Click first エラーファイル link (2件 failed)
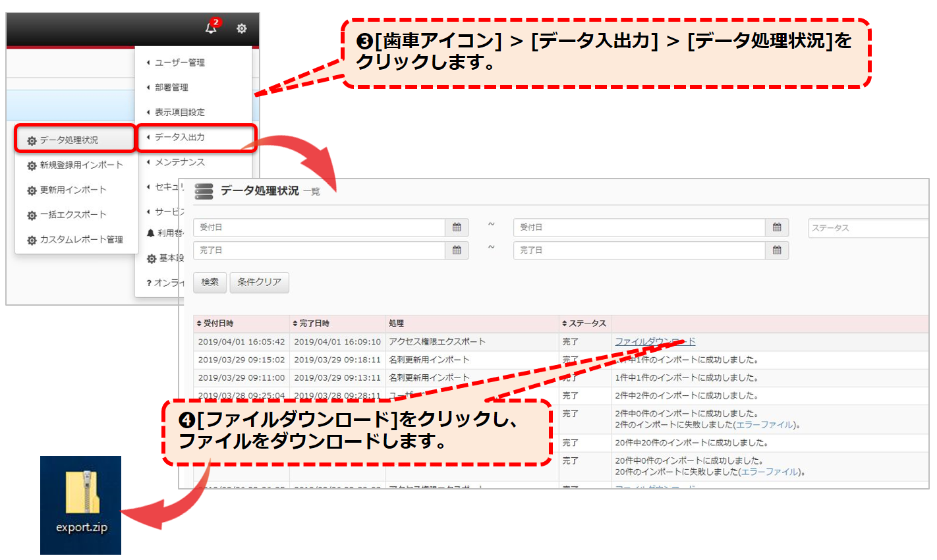 764,425
